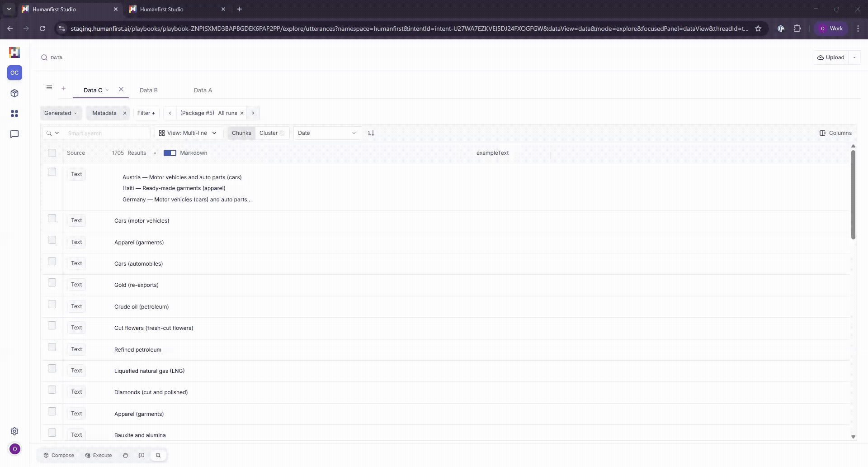The width and height of the screenshot is (868, 467).
Task: Open search via magnifier in bottom bar
Action: [158, 455]
